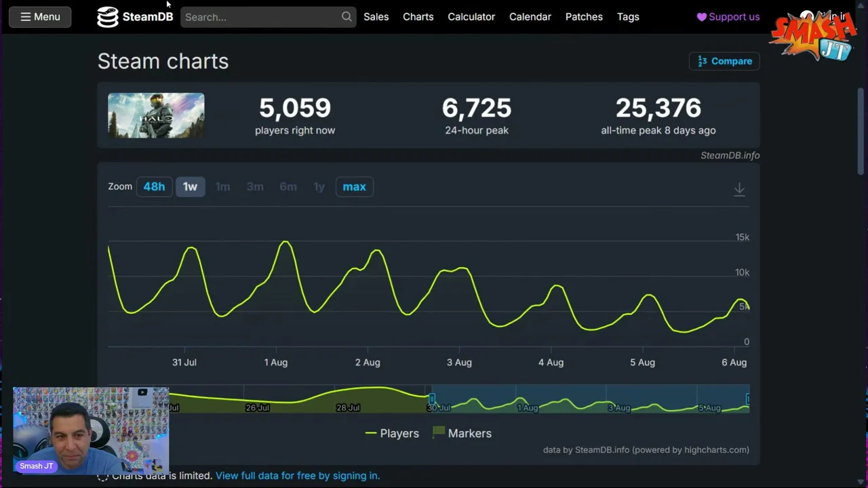The height and width of the screenshot is (488, 868).
Task: Set chart zoom to 1w
Action: coord(190,186)
